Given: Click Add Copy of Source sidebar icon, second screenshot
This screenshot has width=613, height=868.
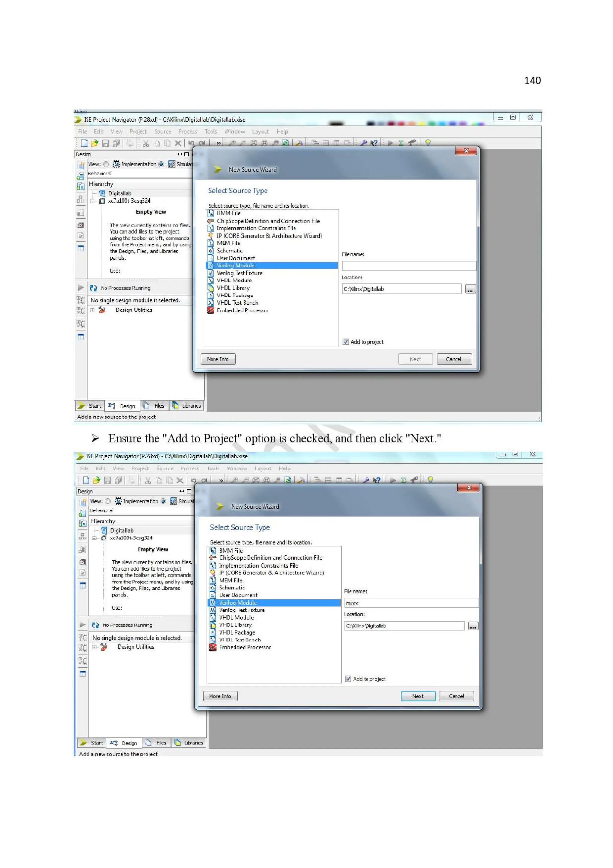Looking at the screenshot, I should pos(82,524).
